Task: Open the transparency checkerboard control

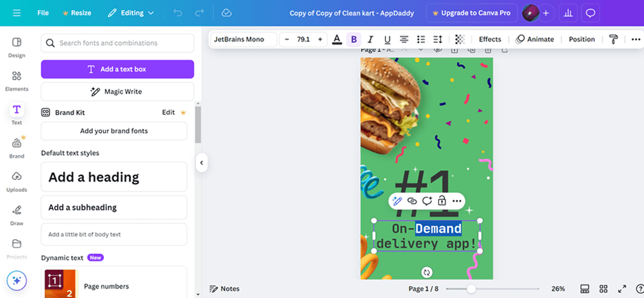Action: (460, 39)
